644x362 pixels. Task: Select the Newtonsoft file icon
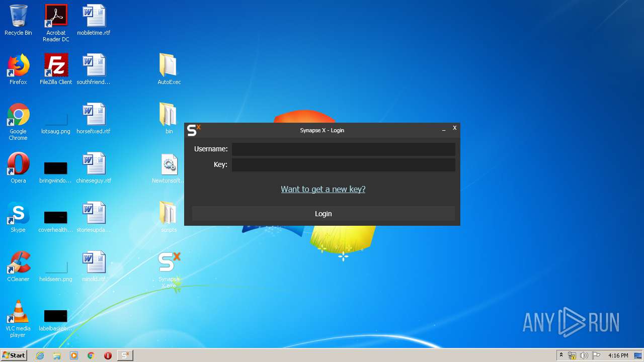click(x=169, y=168)
